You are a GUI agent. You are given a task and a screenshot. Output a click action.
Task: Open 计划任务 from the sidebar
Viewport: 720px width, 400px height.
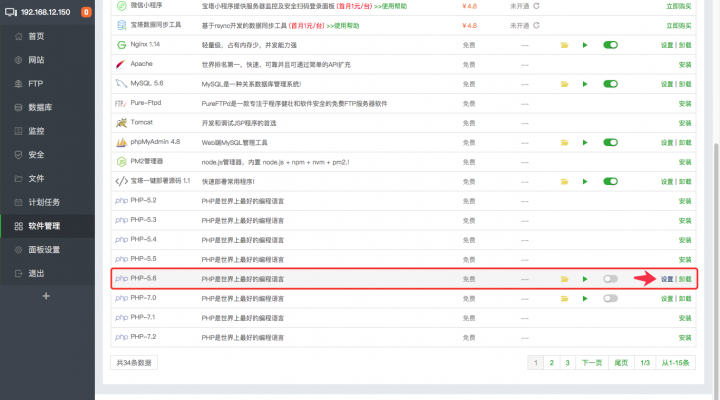click(46, 202)
